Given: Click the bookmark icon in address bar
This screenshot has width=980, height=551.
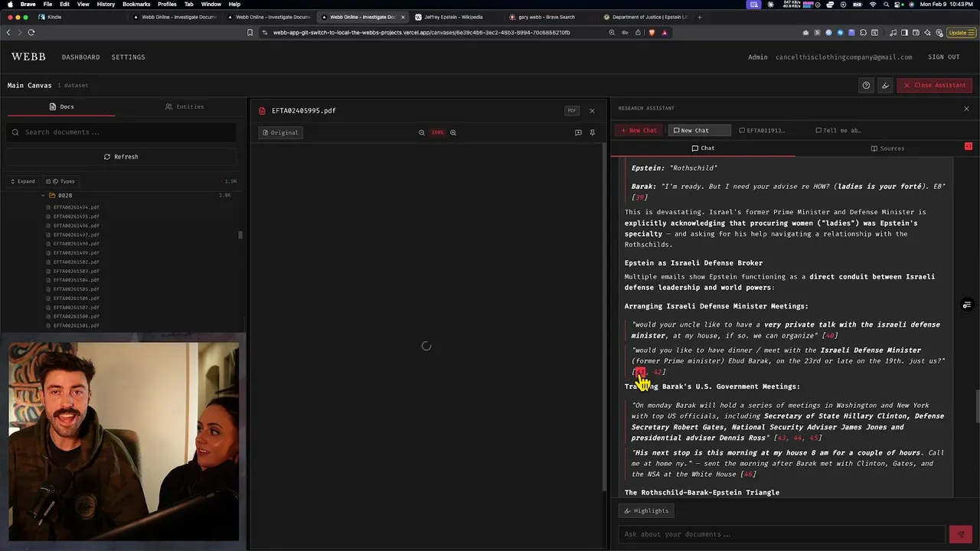Looking at the screenshot, I should pos(250,32).
